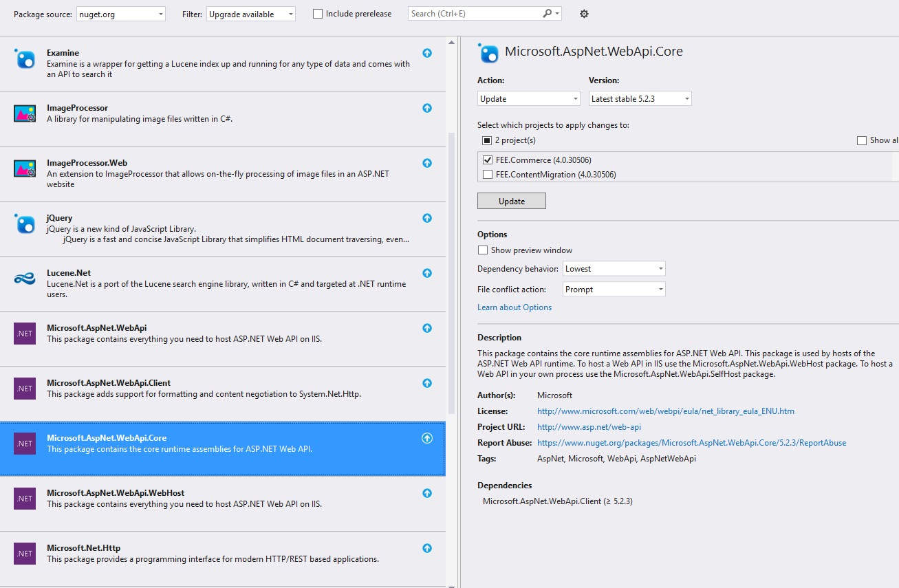Open the Dependency behavior dropdown
Viewport: 899px width, 588px height.
(614, 269)
